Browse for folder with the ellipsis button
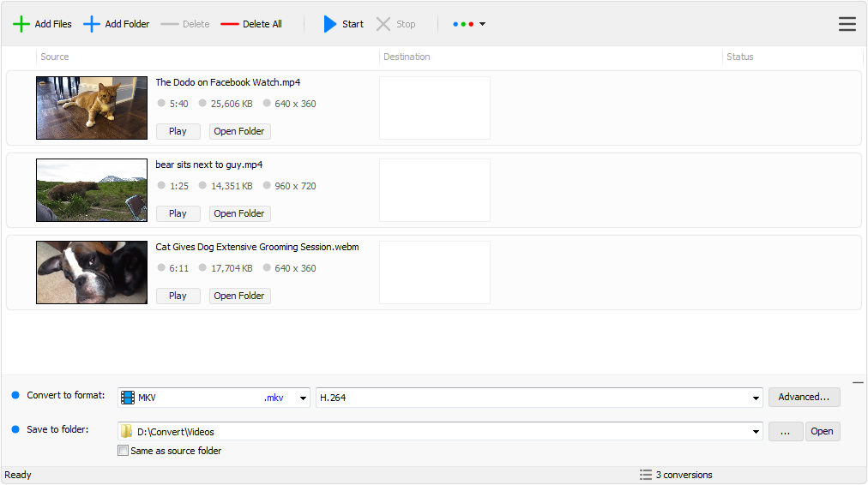 coord(785,431)
